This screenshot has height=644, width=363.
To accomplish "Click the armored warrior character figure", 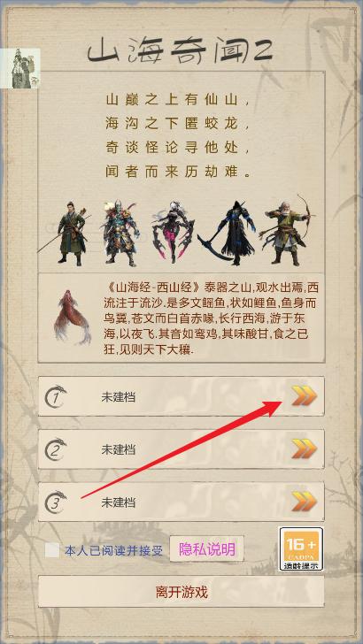I will [120, 233].
